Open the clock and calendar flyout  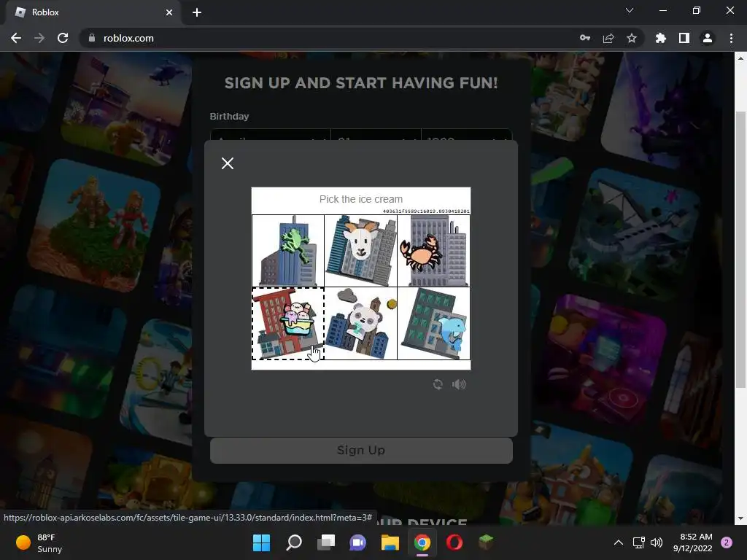[x=693, y=542]
